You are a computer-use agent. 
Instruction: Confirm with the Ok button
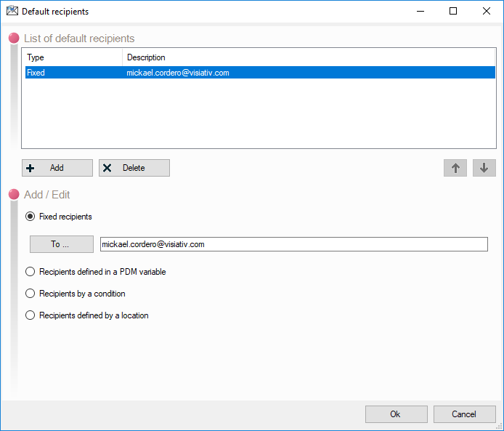tap(396, 414)
